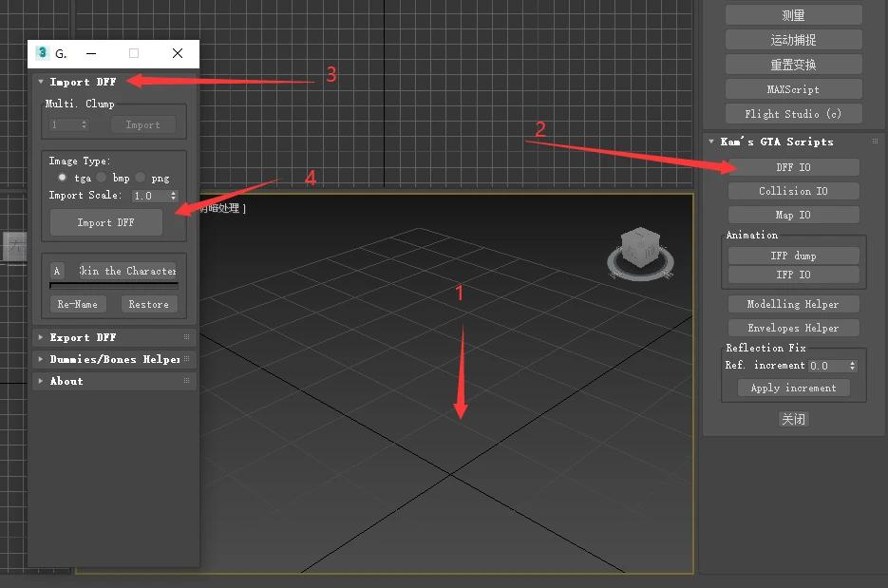Image resolution: width=888 pixels, height=588 pixels.
Task: Select the png image type radio
Action: 140,178
